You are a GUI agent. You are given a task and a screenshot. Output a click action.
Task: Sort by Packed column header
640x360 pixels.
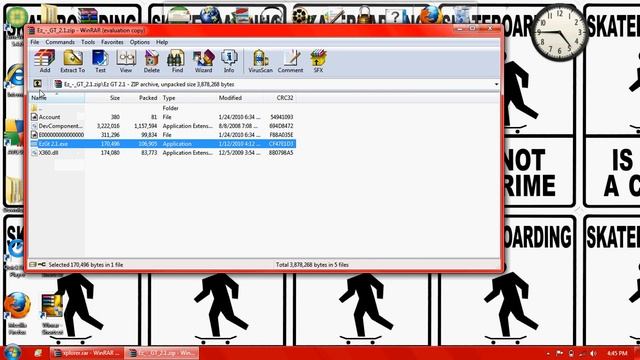tap(141, 98)
